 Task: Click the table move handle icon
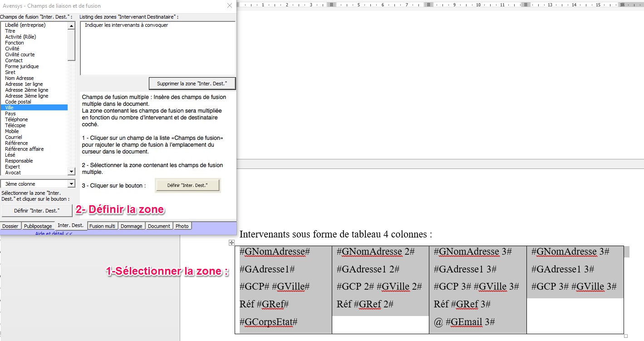(x=231, y=243)
